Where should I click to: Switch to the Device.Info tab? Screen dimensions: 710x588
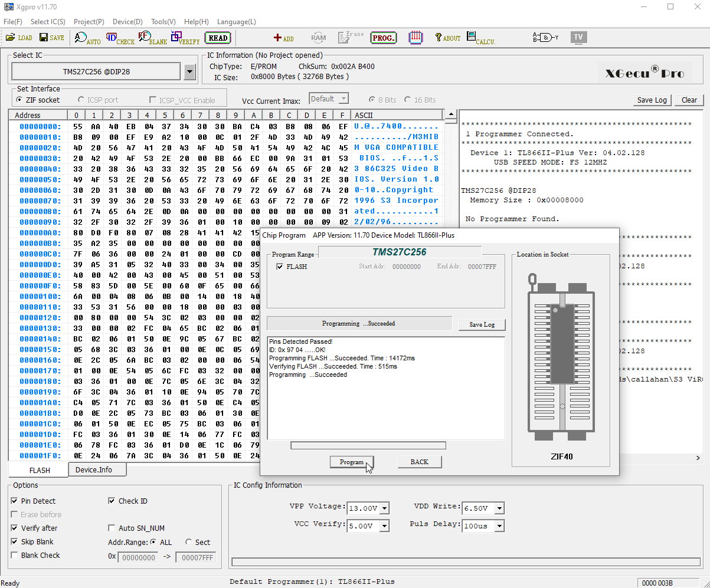[x=97, y=469]
